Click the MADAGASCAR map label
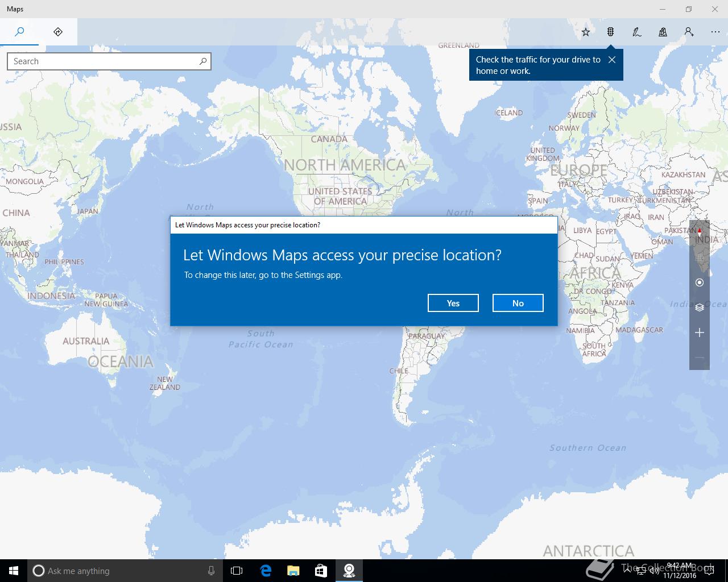 (x=639, y=330)
